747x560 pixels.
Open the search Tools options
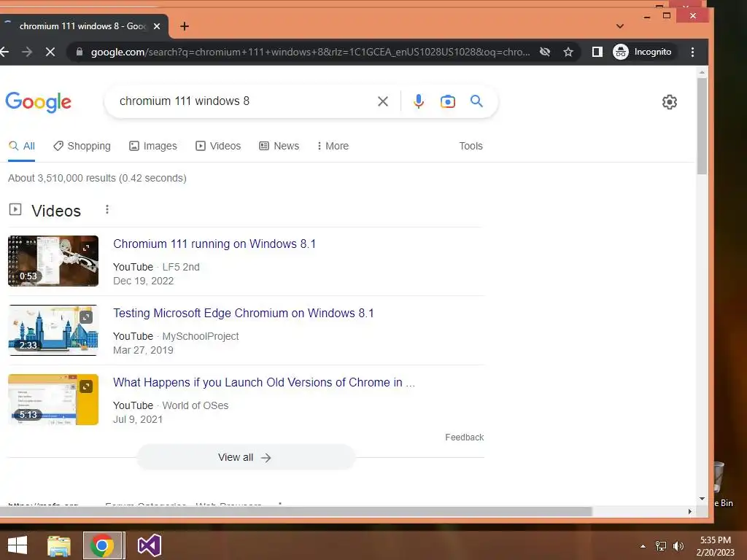tap(471, 146)
